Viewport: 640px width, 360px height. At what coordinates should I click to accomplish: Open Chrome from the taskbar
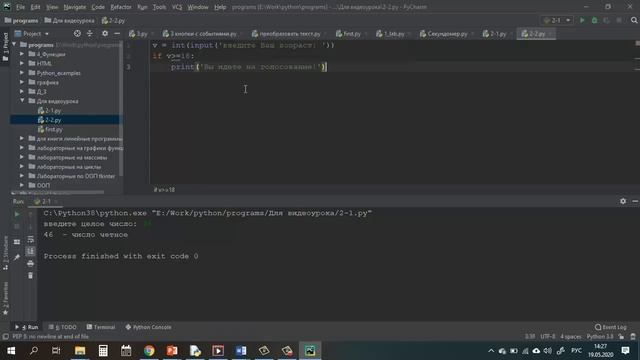[149, 351]
